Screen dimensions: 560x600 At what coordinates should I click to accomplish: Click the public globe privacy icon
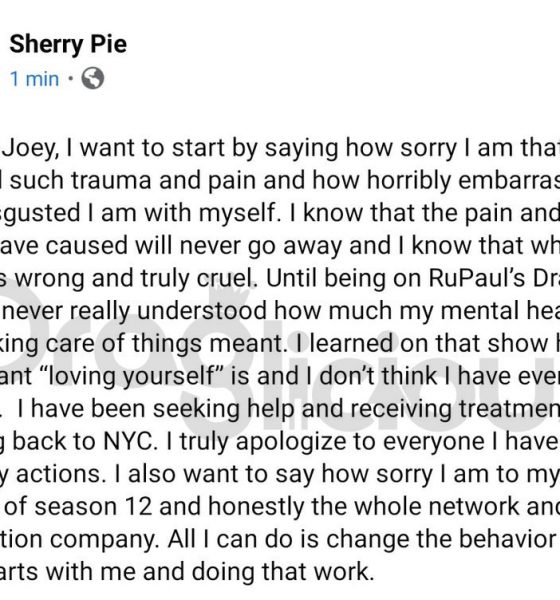click(x=92, y=78)
